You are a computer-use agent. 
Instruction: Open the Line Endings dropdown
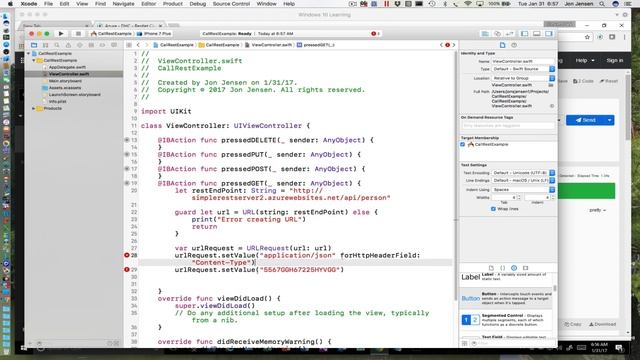pyautogui.click(x=523, y=180)
